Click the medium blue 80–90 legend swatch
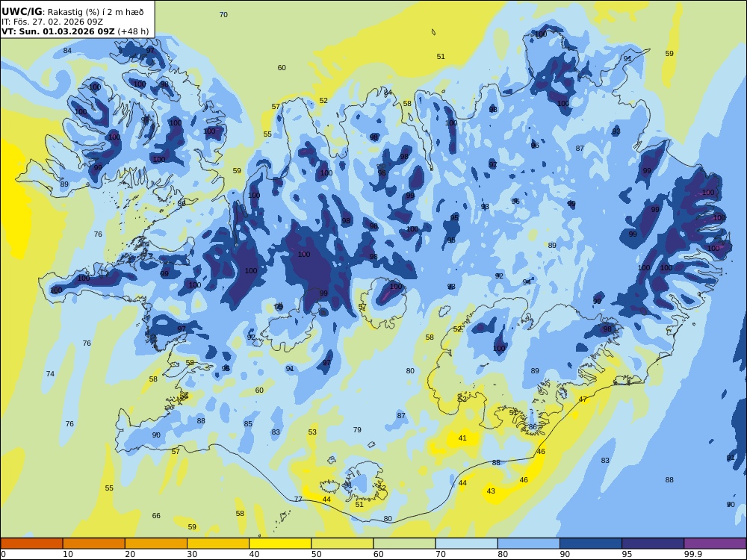The height and width of the screenshot is (560, 747). (529, 544)
